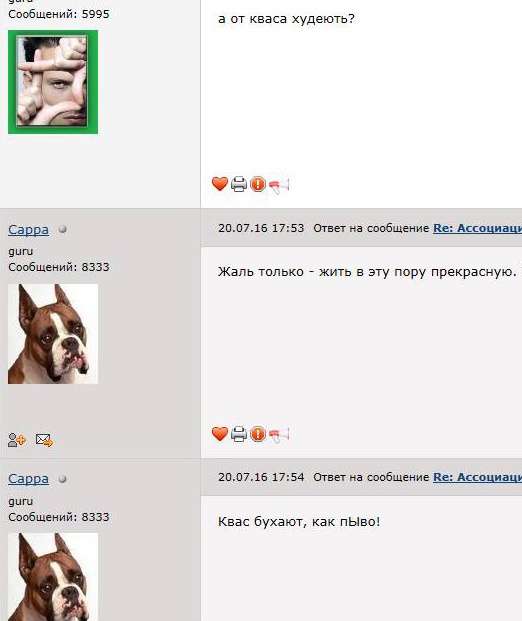Report first post with orange exclamation icon
The width and height of the screenshot is (522, 621).
pos(258,184)
